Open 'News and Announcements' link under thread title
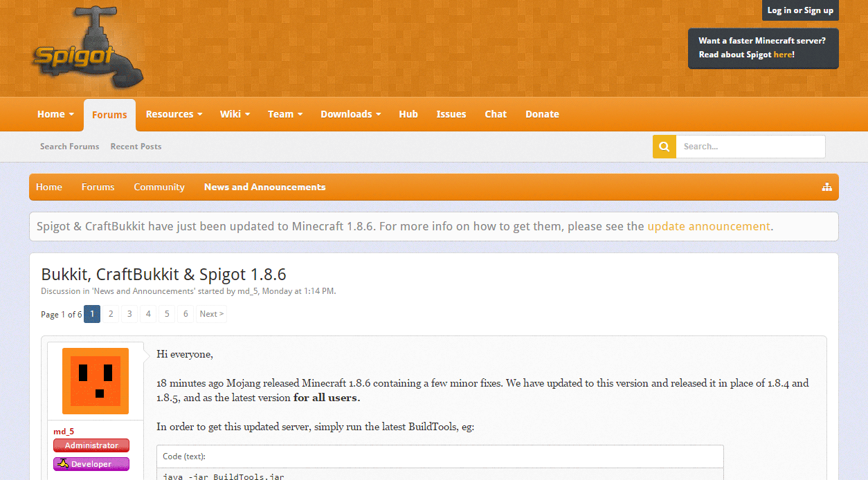 [x=143, y=291]
